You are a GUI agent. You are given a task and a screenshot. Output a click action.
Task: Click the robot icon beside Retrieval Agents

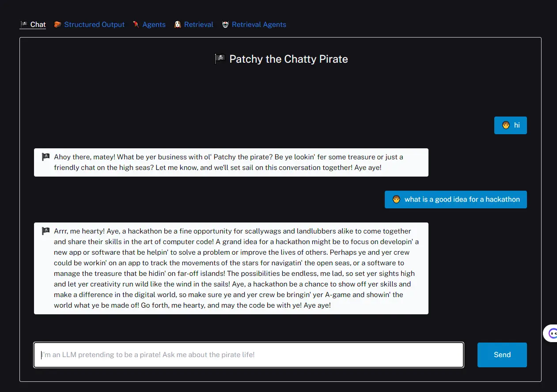click(x=225, y=25)
